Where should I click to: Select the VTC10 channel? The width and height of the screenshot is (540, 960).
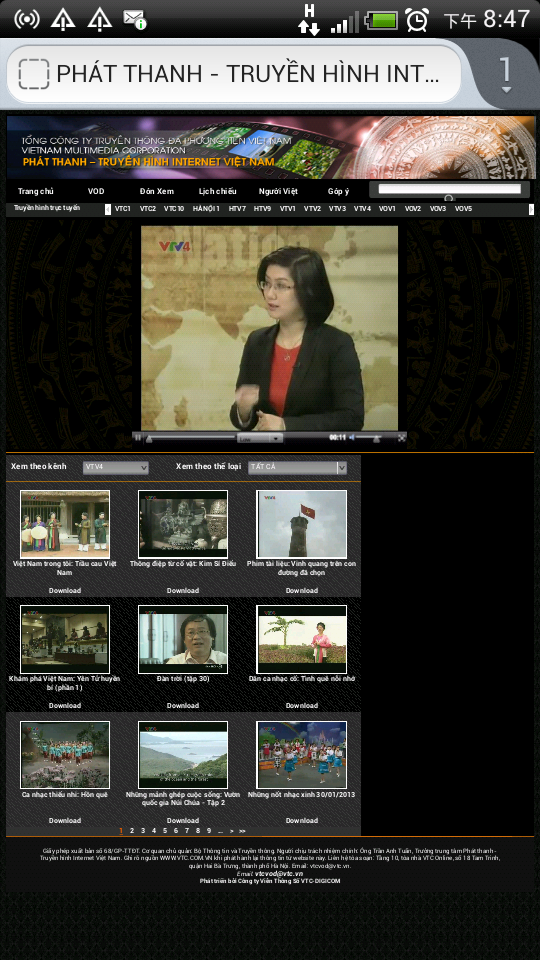(174, 209)
